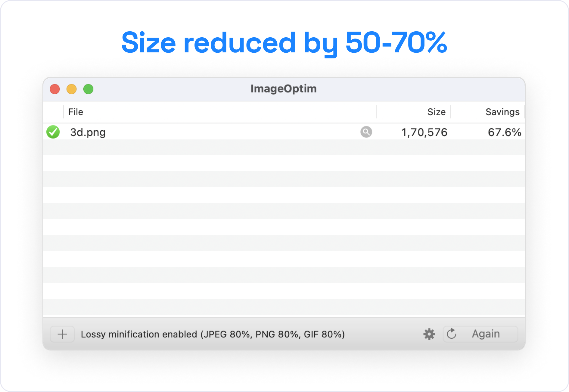This screenshot has height=392, width=569.
Task: Click the yellow minimize control
Action: [x=71, y=89]
